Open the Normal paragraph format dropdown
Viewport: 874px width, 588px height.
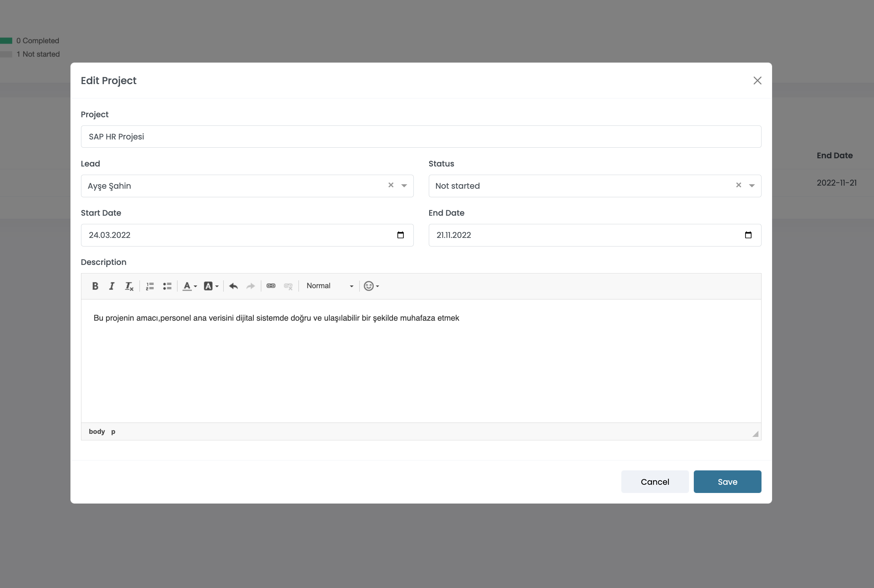point(329,286)
